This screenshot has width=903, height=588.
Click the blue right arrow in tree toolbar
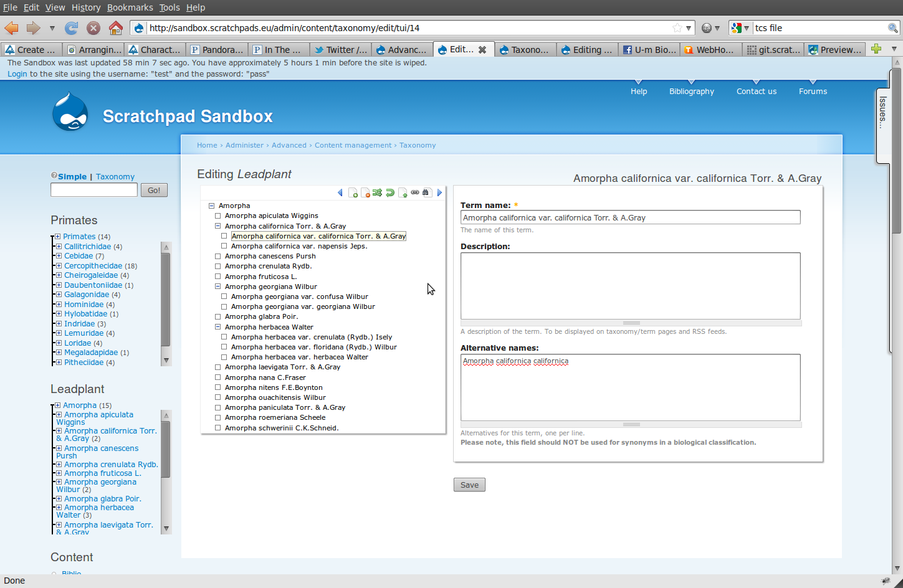click(439, 193)
